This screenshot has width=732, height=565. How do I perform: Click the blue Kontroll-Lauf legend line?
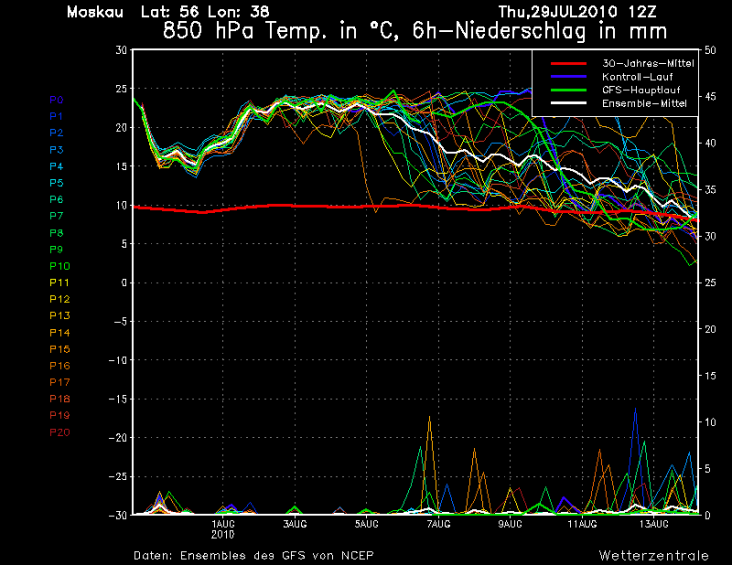[569, 77]
